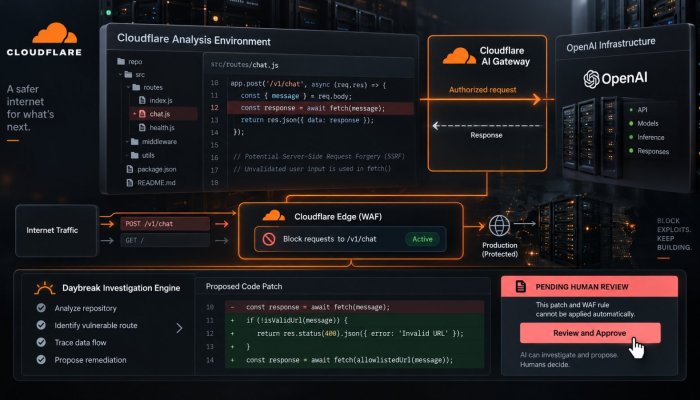Click the SSRF comment on line 16
The width and height of the screenshot is (700, 400).
click(x=319, y=157)
